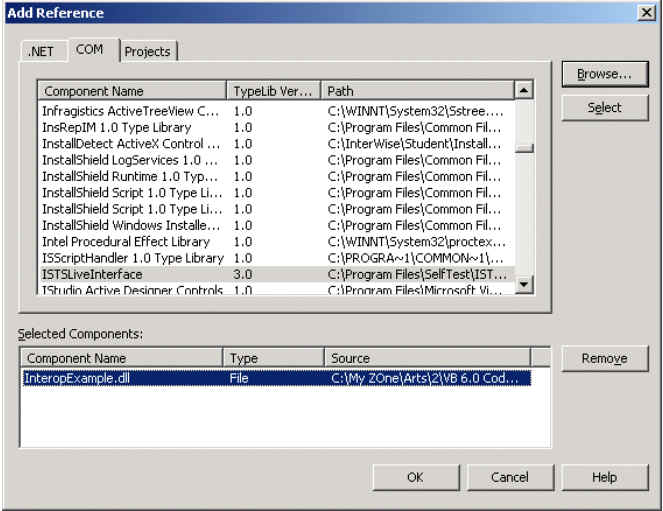Click the 3.0 version of ISTSLiveInterface

point(243,274)
